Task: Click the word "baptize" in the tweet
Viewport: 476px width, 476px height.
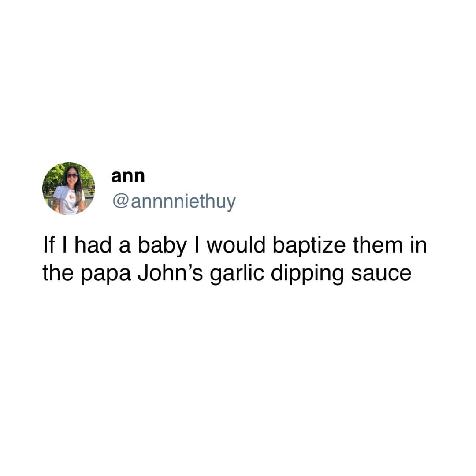Action: pyautogui.click(x=309, y=246)
